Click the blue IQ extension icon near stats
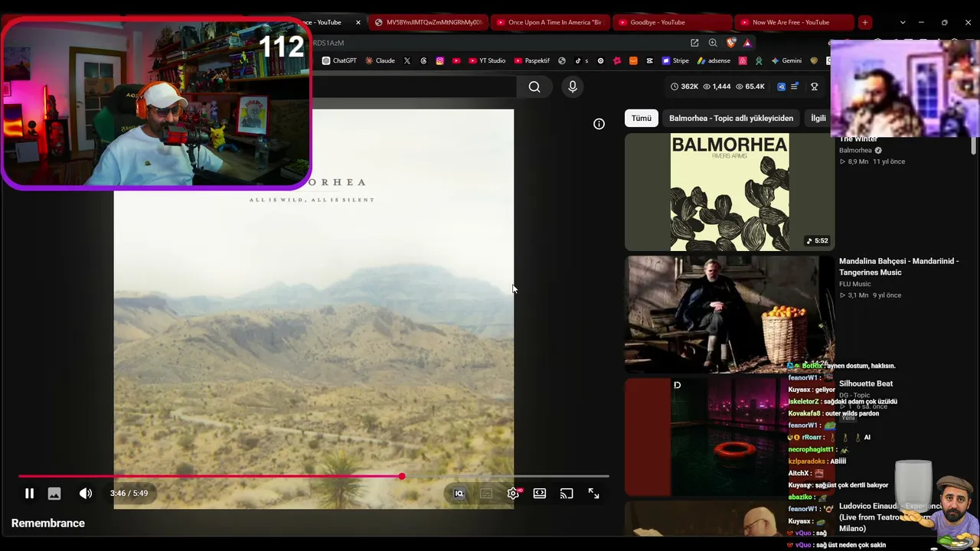 781,86
